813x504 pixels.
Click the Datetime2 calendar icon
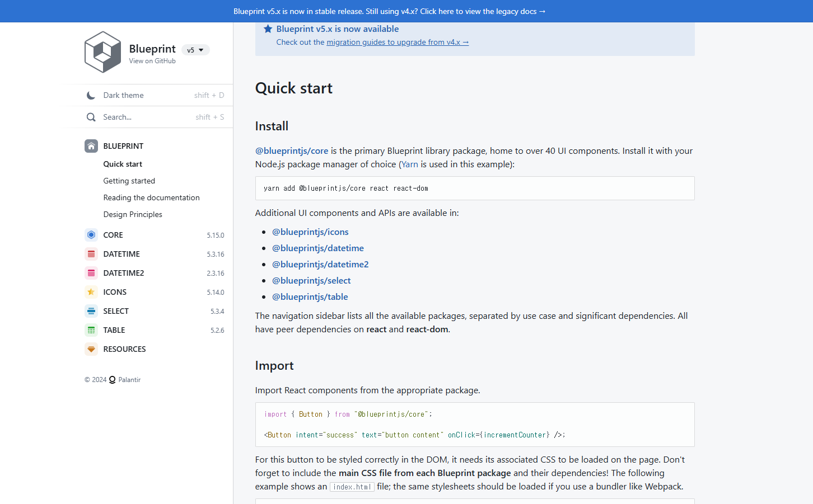coord(91,273)
